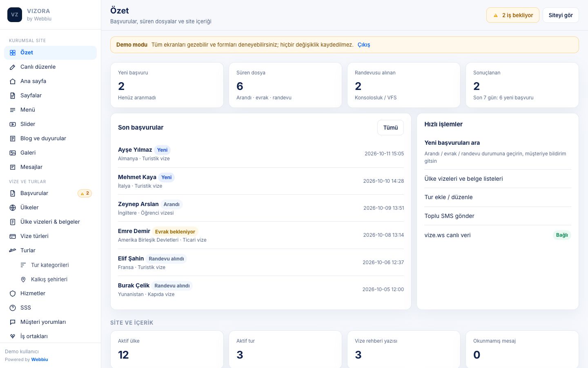Image resolution: width=588 pixels, height=368 pixels.
Task: Click the shield icon for Hizmetler
Action: tap(13, 294)
